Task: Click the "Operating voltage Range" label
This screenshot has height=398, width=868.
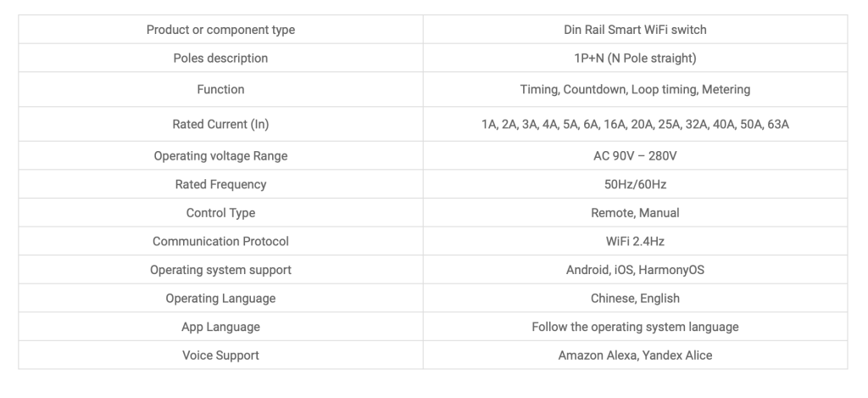Action: pos(220,156)
